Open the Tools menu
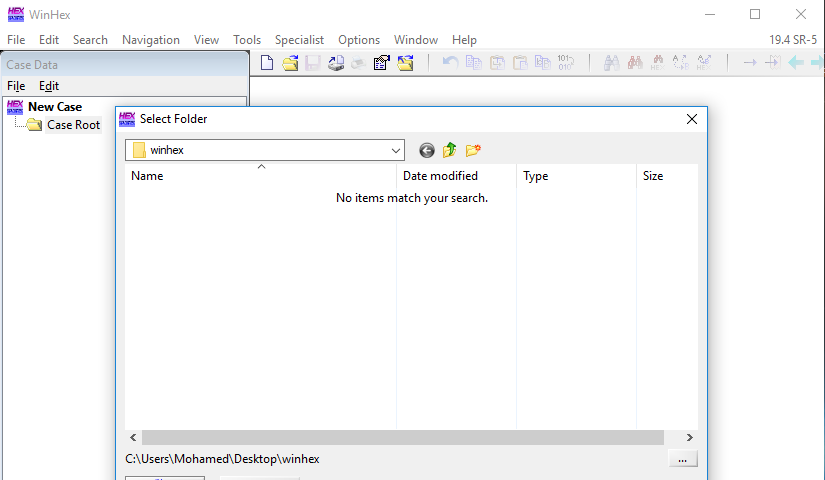 point(247,40)
